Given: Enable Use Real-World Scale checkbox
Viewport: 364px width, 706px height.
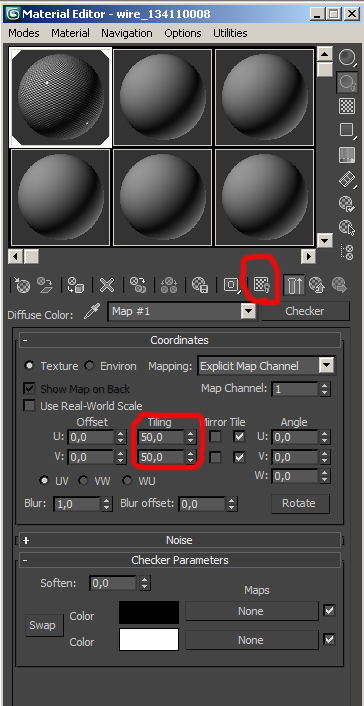Looking at the screenshot, I should 29,406.
